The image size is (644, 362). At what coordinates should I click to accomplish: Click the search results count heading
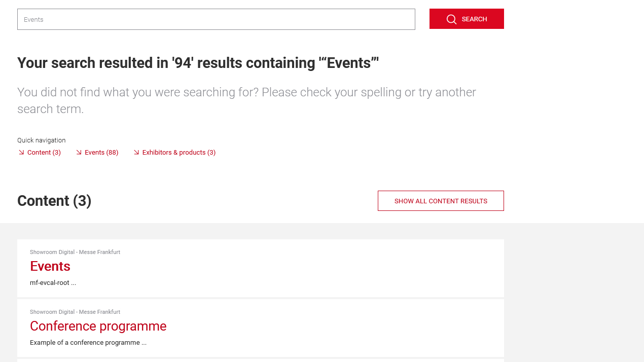[x=198, y=62]
